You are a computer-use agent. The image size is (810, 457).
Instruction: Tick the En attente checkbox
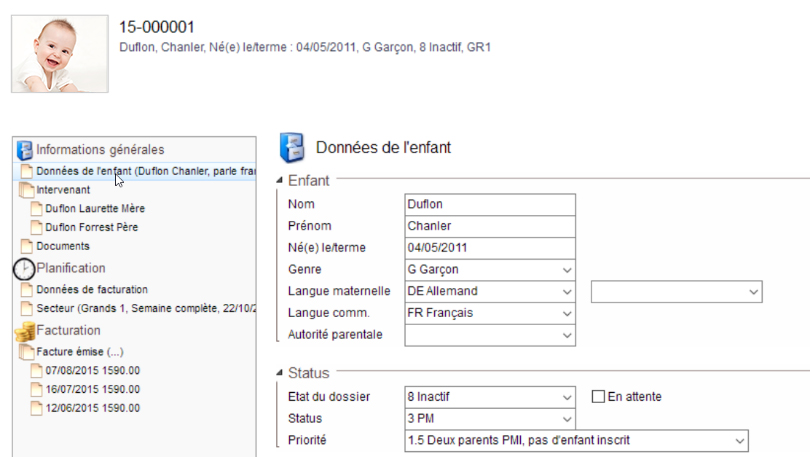[x=598, y=397]
